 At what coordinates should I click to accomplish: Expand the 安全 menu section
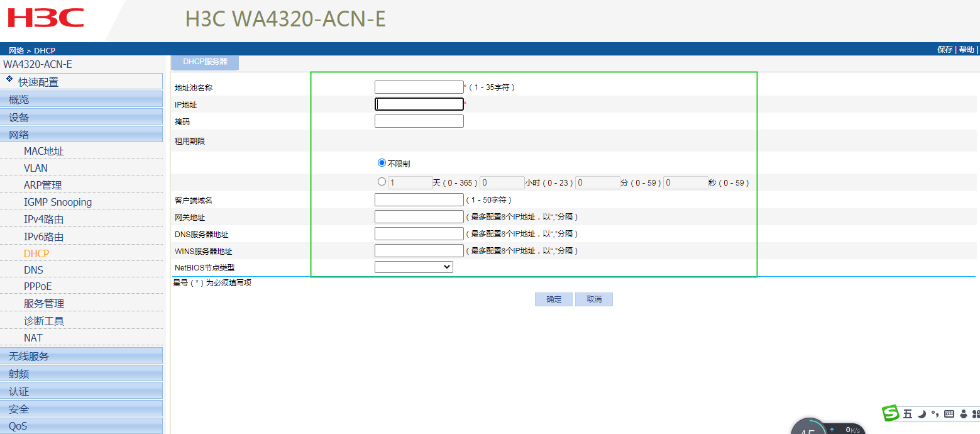pyautogui.click(x=82, y=409)
